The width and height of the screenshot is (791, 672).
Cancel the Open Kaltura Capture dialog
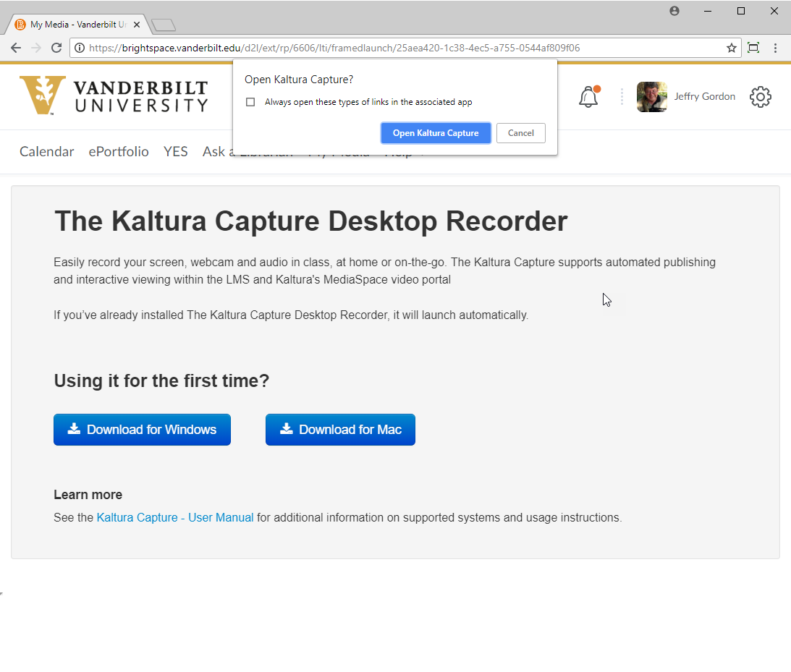[520, 133]
